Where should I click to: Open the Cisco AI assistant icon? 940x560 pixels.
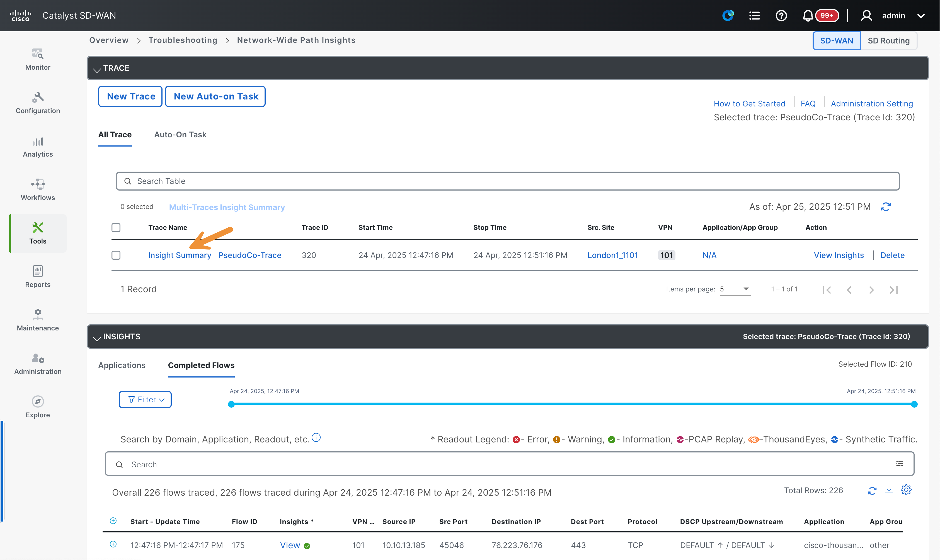pos(728,16)
